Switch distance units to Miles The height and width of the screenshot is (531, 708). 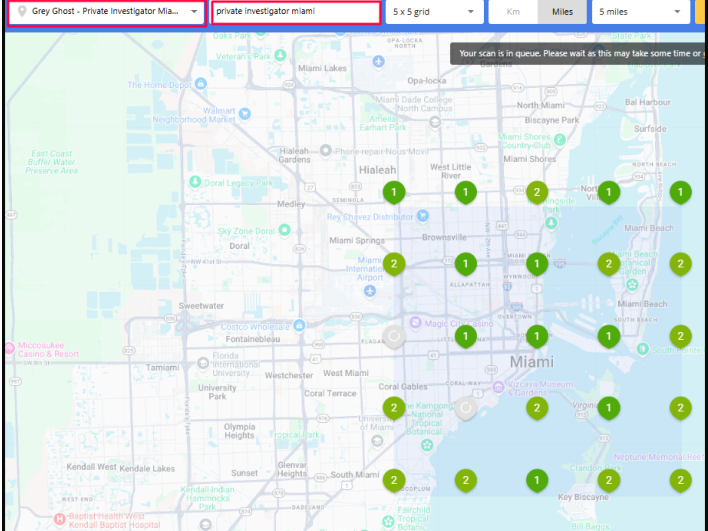tap(562, 12)
